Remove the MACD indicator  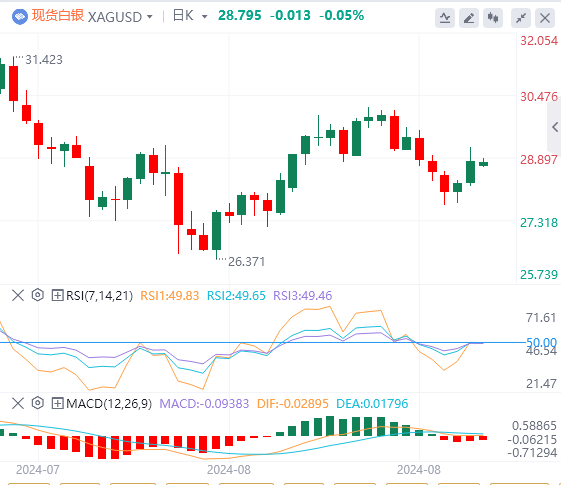point(18,403)
